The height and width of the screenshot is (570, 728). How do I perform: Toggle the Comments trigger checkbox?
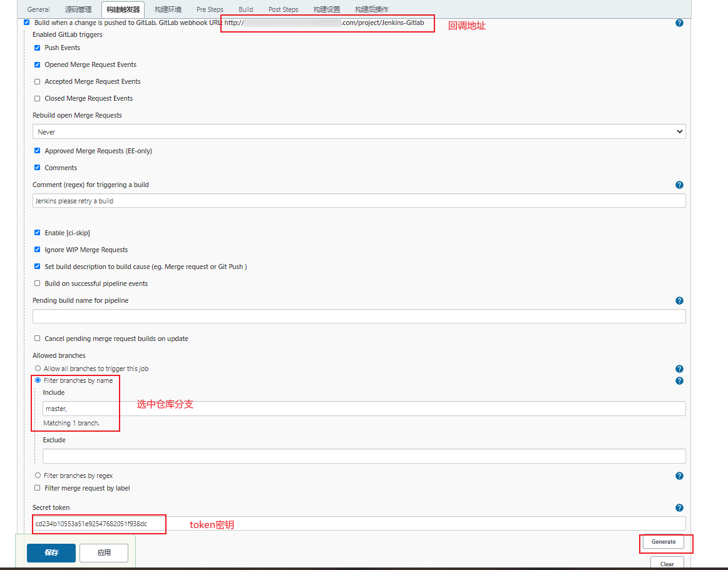click(x=37, y=168)
